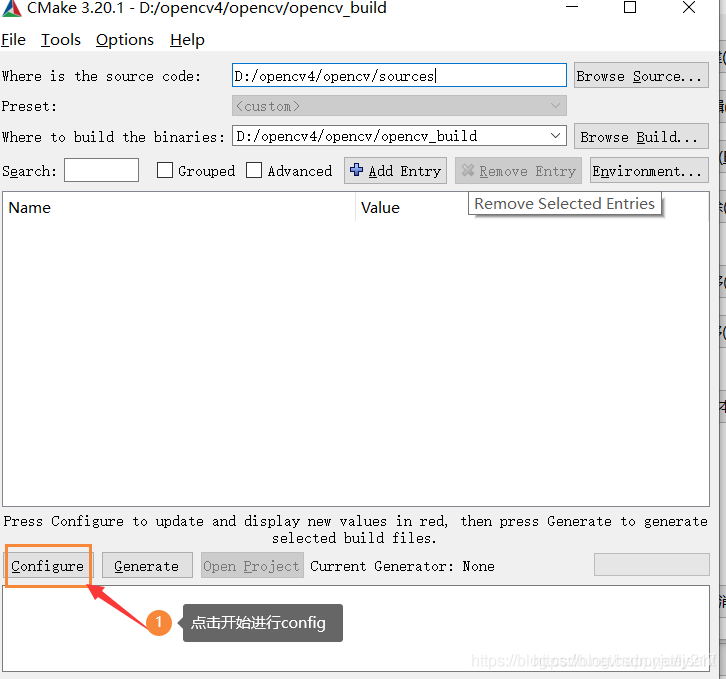Image resolution: width=726 pixels, height=679 pixels.
Task: Click the Browse Source button
Action: click(641, 75)
